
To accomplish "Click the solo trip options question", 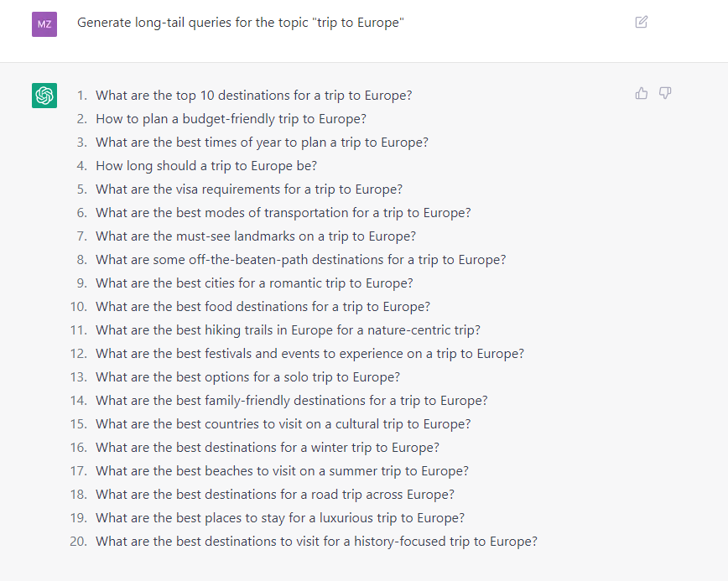I will 247,377.
